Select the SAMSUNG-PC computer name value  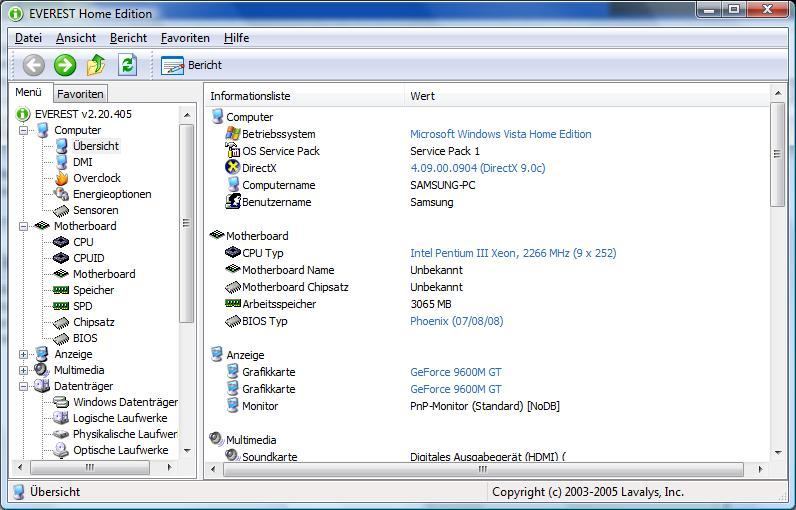coord(443,185)
